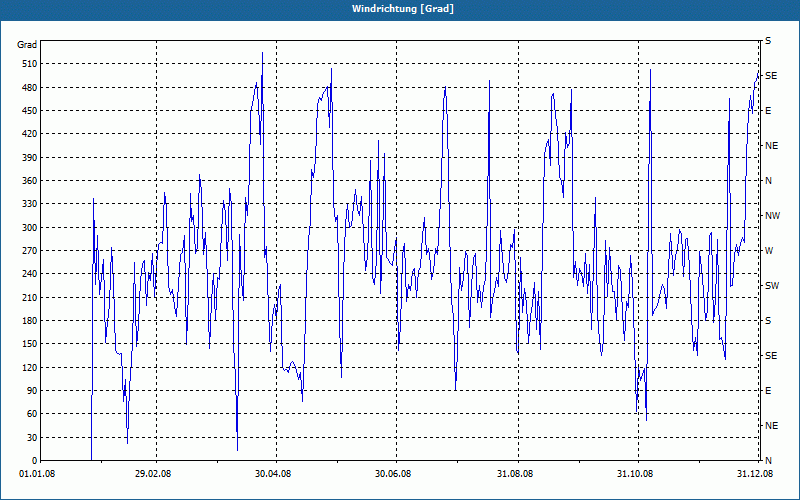This screenshot has height=500, width=800.
Task: Click the NW compass direction label
Action: [x=771, y=216]
